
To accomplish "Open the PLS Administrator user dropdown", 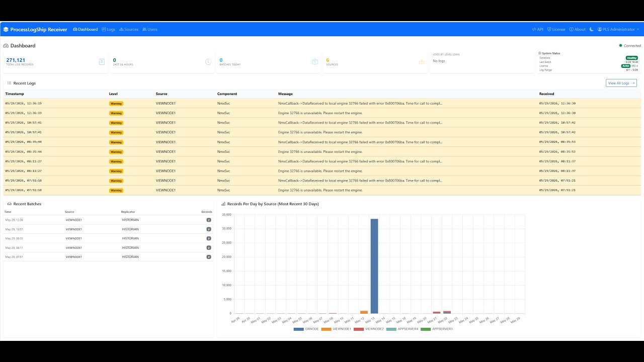I will pos(618,29).
